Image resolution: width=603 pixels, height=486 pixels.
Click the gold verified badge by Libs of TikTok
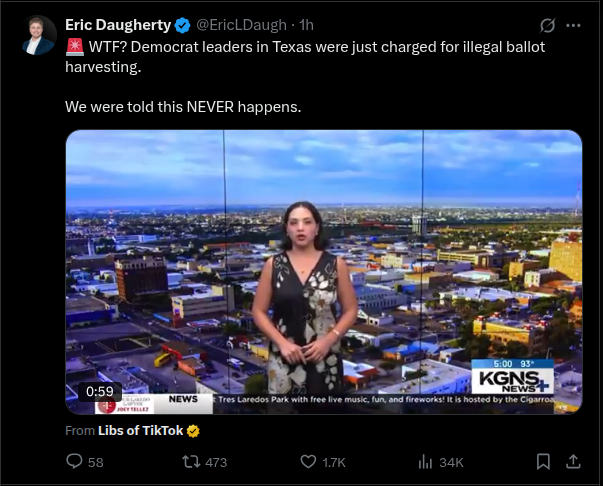tap(193, 431)
